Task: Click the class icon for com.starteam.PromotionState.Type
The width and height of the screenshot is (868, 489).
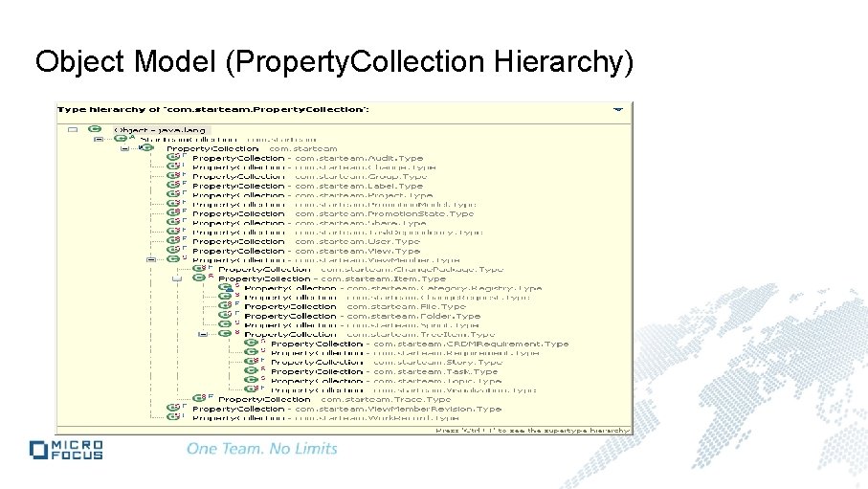Action: tap(173, 212)
